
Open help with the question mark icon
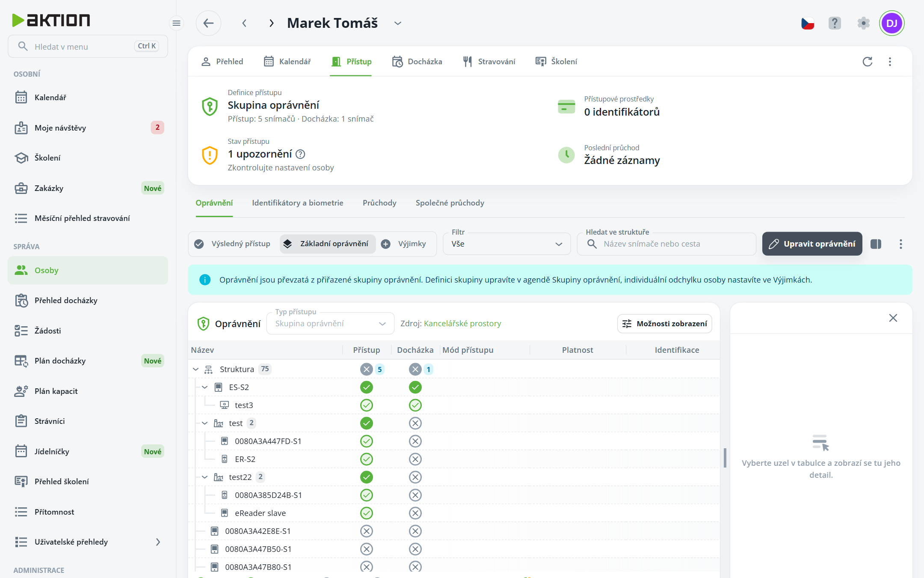(835, 23)
